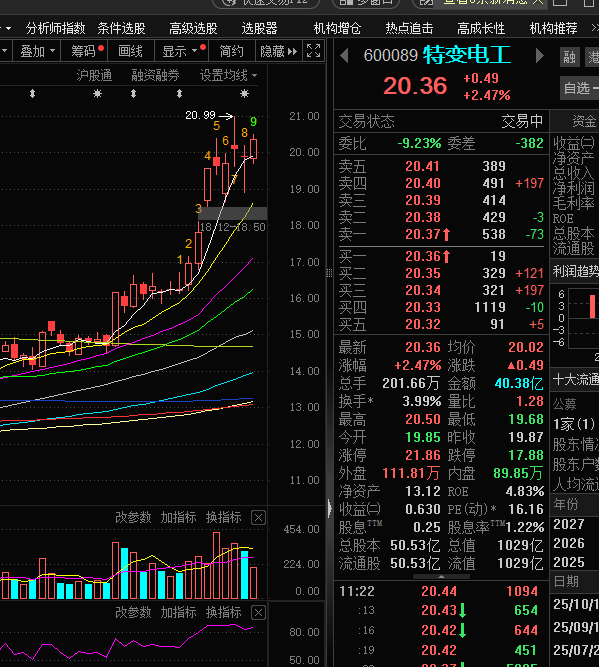Click 加指标 in lower indicator panel
The image size is (599, 667).
point(178,613)
